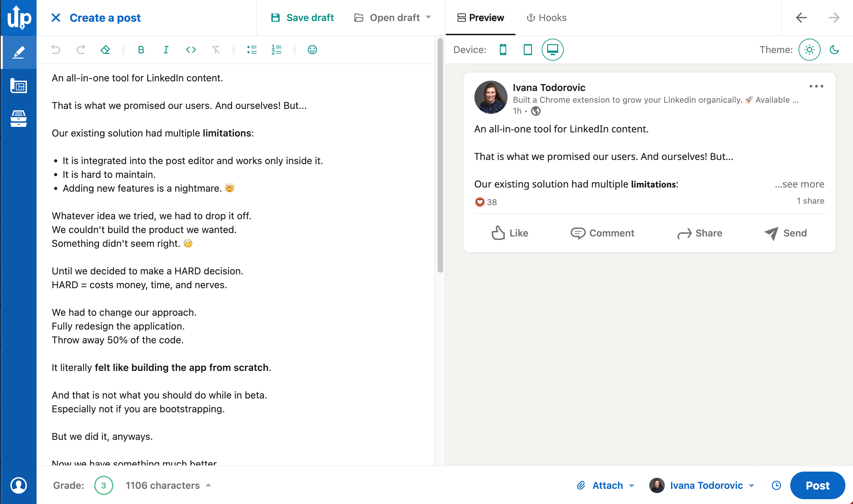Click text "But we did it, anyways."
This screenshot has height=504, width=853.
tap(102, 436)
